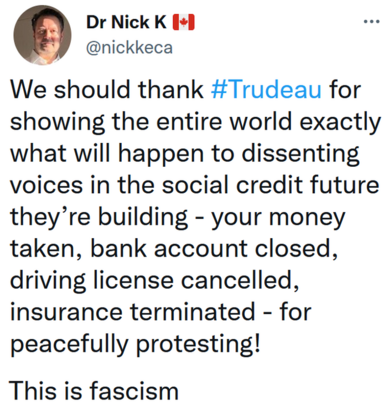Click the phrase "dissenting voices" text
The image size is (389, 411).
click(300, 154)
